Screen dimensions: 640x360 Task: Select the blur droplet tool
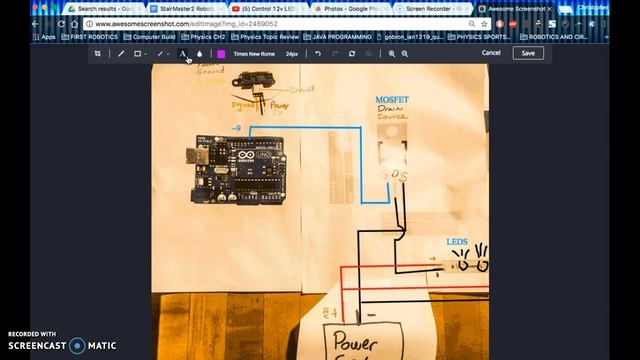200,53
